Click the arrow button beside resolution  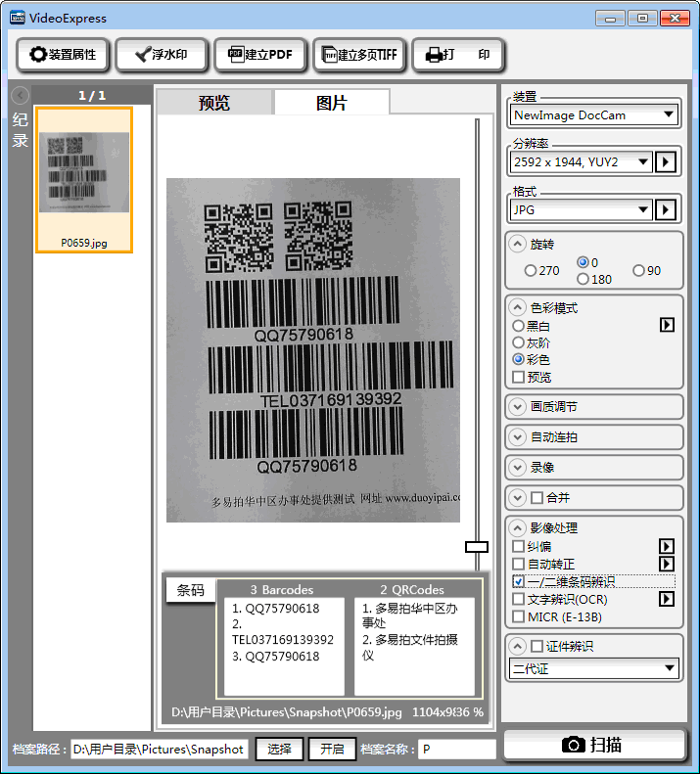click(x=666, y=161)
